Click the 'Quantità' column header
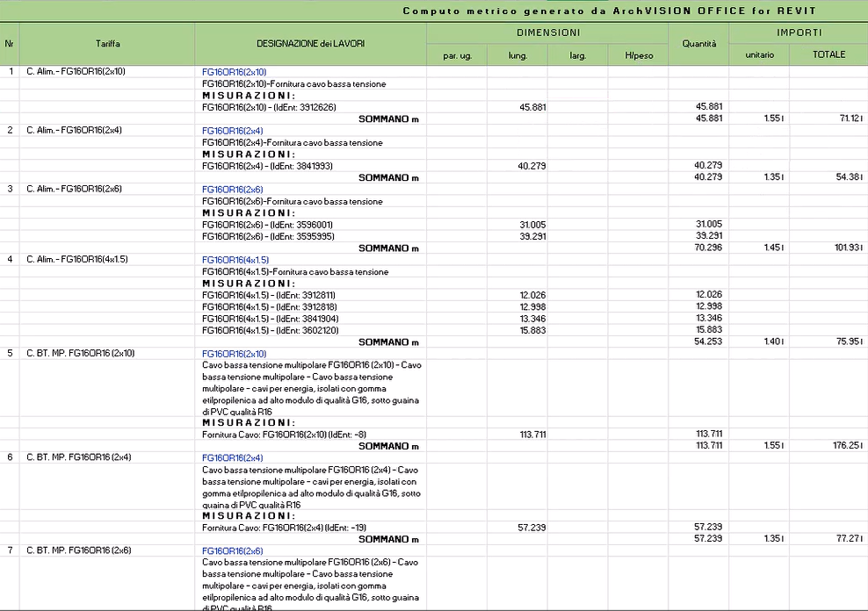 (x=698, y=44)
